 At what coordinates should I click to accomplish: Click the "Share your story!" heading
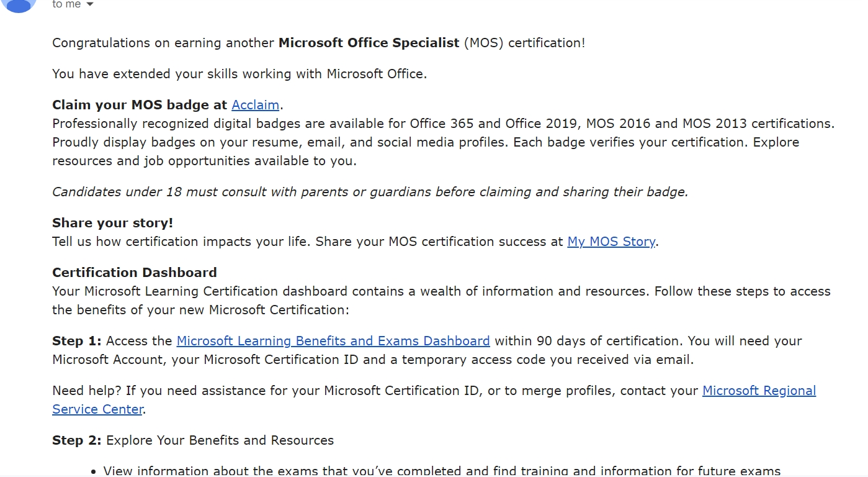point(112,223)
